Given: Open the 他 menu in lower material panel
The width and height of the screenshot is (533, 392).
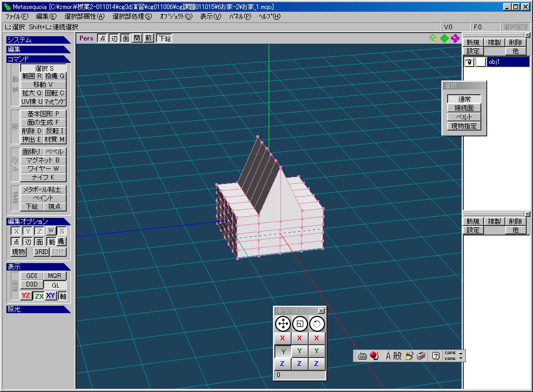Looking at the screenshot, I should coord(515,230).
